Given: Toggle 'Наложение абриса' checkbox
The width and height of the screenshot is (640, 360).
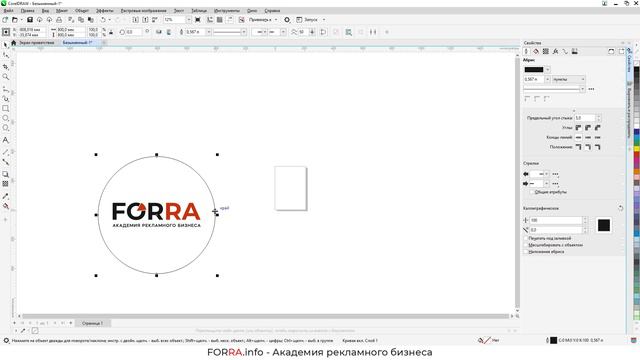Looking at the screenshot, I should [x=526, y=252].
